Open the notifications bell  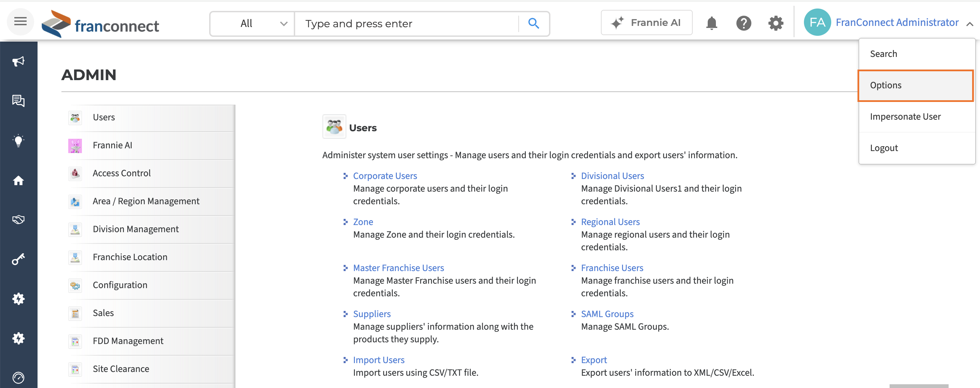click(711, 23)
